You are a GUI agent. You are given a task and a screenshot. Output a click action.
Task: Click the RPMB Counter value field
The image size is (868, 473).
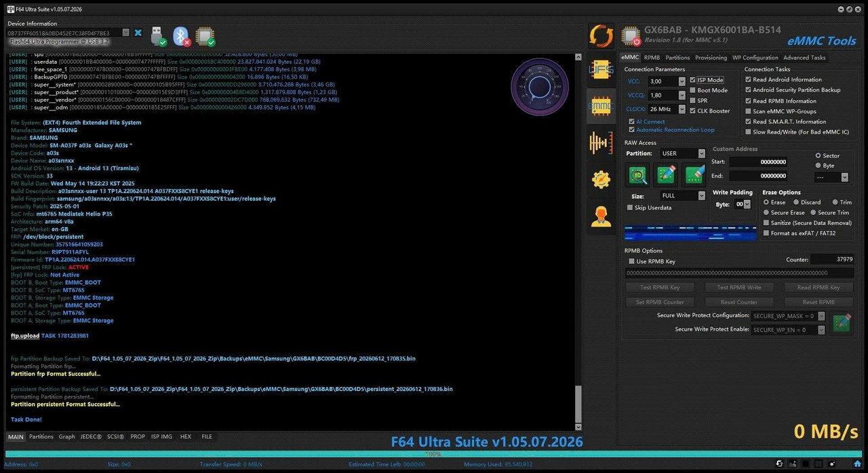(832, 260)
